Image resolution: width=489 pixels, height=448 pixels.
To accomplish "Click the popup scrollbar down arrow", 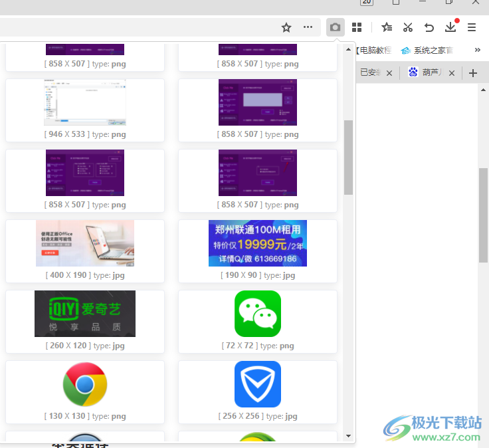I will tap(348, 436).
